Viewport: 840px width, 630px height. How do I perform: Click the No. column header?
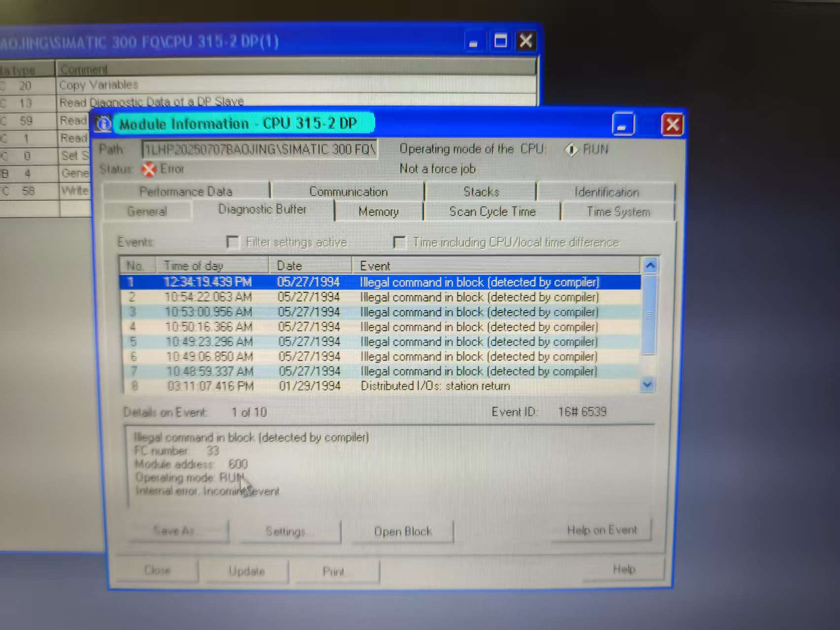[138, 266]
